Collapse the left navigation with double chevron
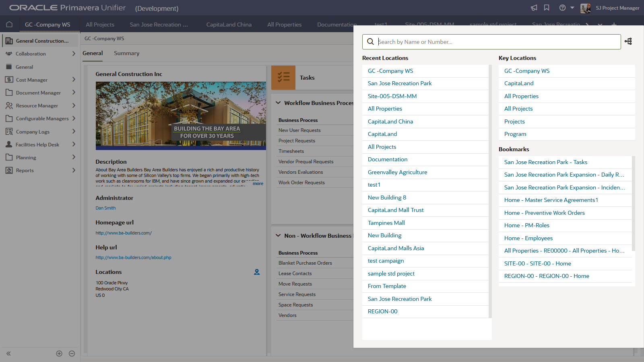Screen dimensions: 644x362 click(x=8, y=354)
